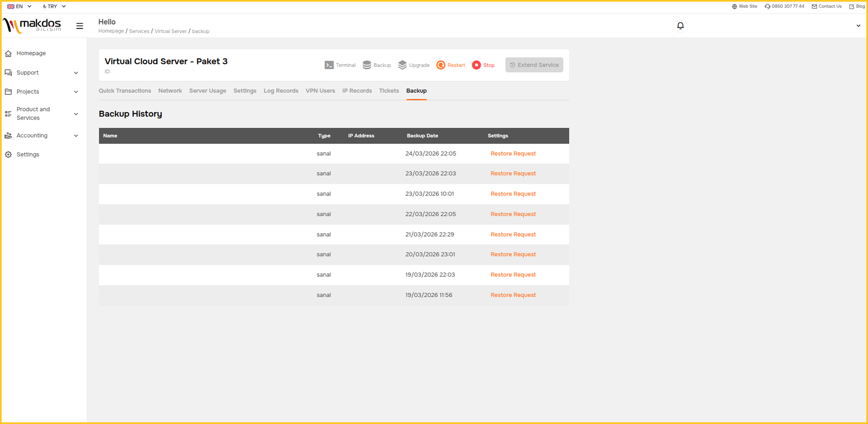Screen dimensions: 868x424
Task: Navigate to Homepage via breadcrumb
Action: [x=111, y=31]
